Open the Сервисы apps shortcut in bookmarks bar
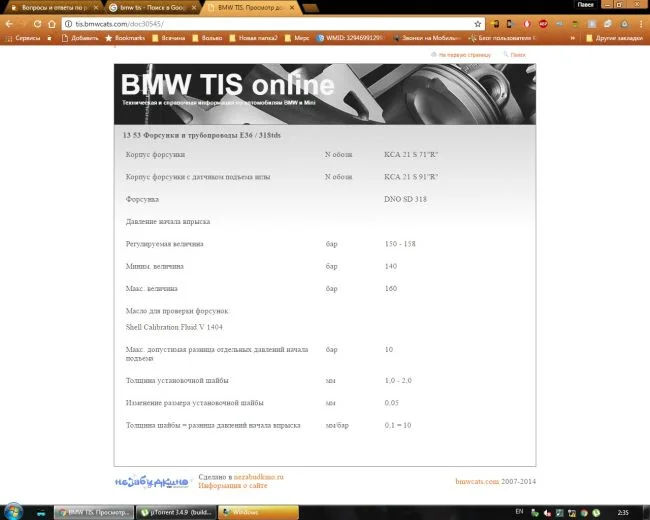The width and height of the screenshot is (650, 520). pyautogui.click(x=24, y=39)
